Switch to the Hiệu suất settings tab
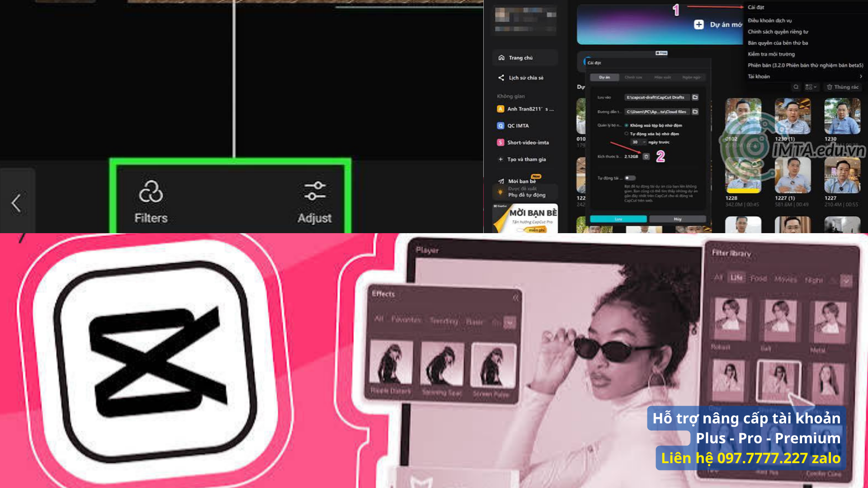868x488 pixels. [x=662, y=77]
